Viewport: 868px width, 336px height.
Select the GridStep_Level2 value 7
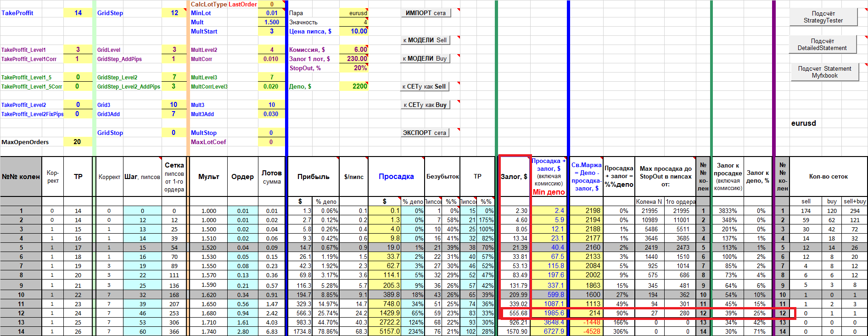pos(174,77)
